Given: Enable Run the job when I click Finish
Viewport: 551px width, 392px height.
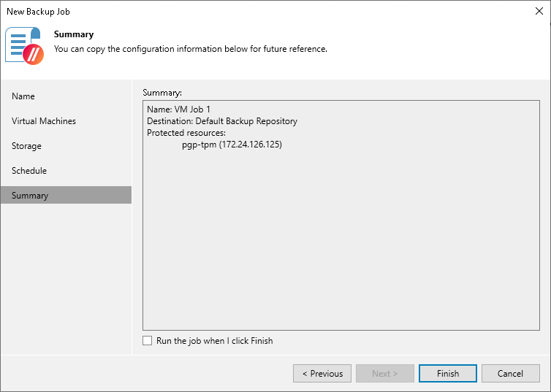Looking at the screenshot, I should 148,341.
